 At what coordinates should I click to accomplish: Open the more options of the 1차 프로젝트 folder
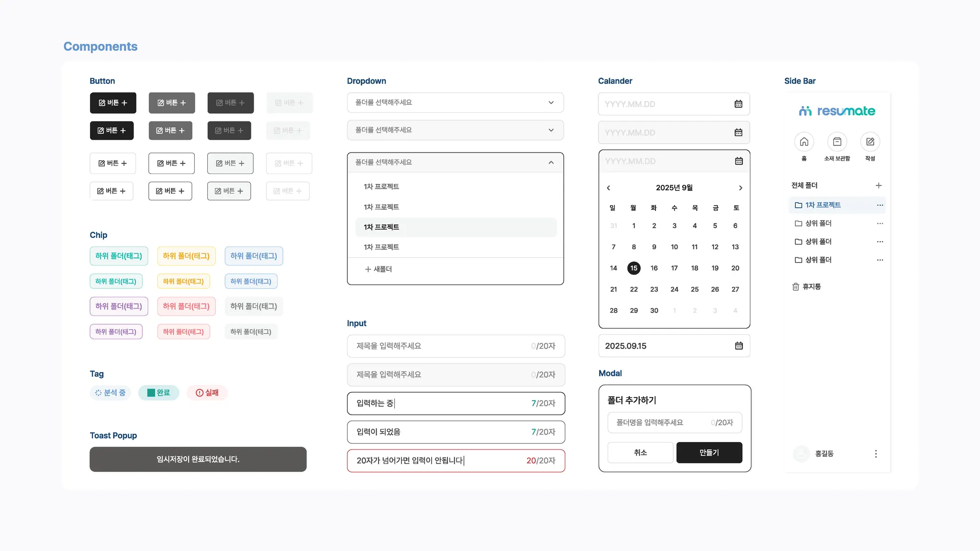pos(880,205)
